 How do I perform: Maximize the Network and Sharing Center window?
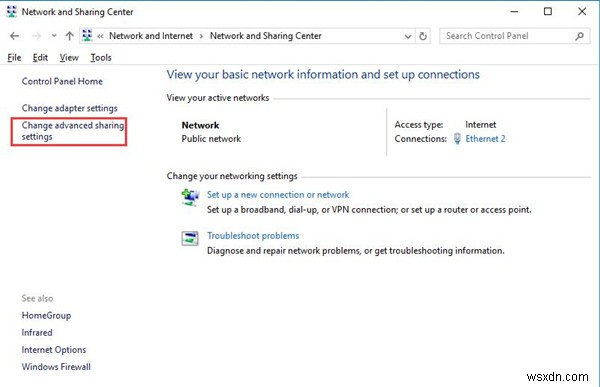(x=548, y=11)
